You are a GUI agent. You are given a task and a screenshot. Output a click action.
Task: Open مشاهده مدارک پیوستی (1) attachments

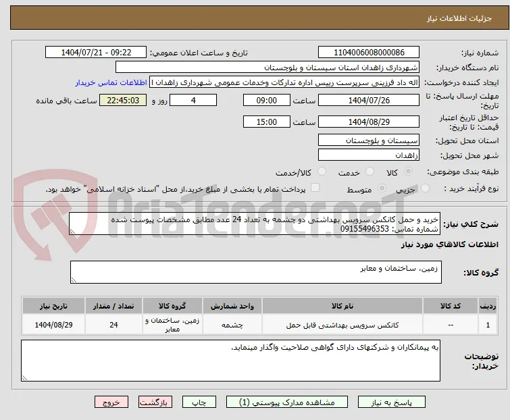(x=287, y=402)
